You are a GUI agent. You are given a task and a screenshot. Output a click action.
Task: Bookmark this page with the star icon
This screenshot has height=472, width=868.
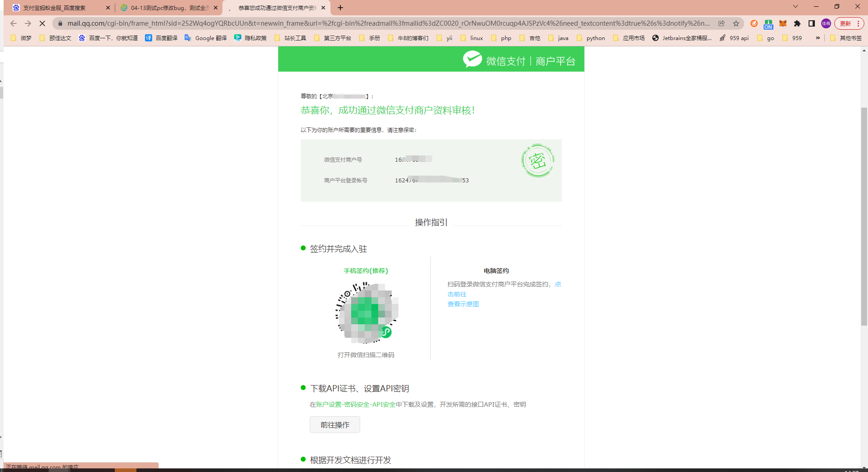click(x=736, y=23)
